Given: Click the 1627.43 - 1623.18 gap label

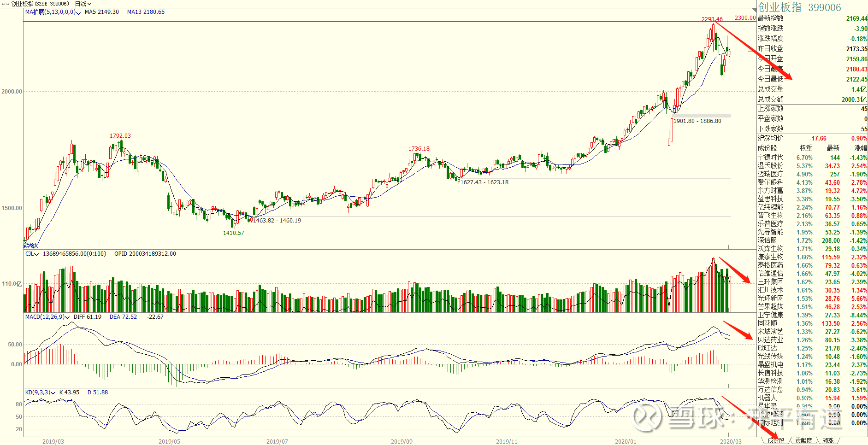Looking at the screenshot, I should tap(484, 182).
